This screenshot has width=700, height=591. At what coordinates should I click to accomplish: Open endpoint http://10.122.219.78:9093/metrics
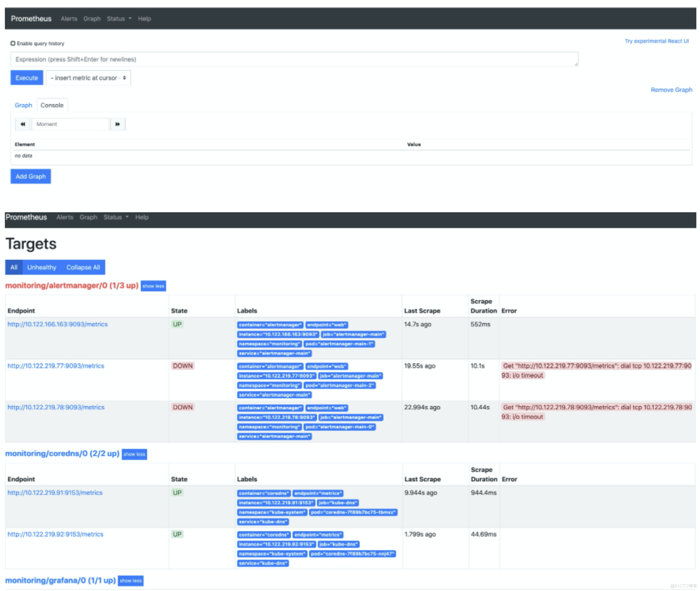[56, 407]
